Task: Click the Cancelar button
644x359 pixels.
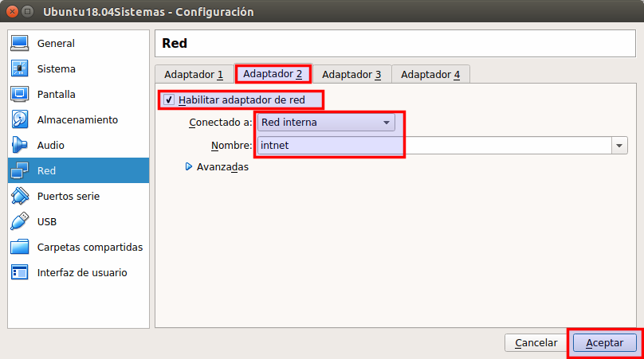Action: point(536,342)
